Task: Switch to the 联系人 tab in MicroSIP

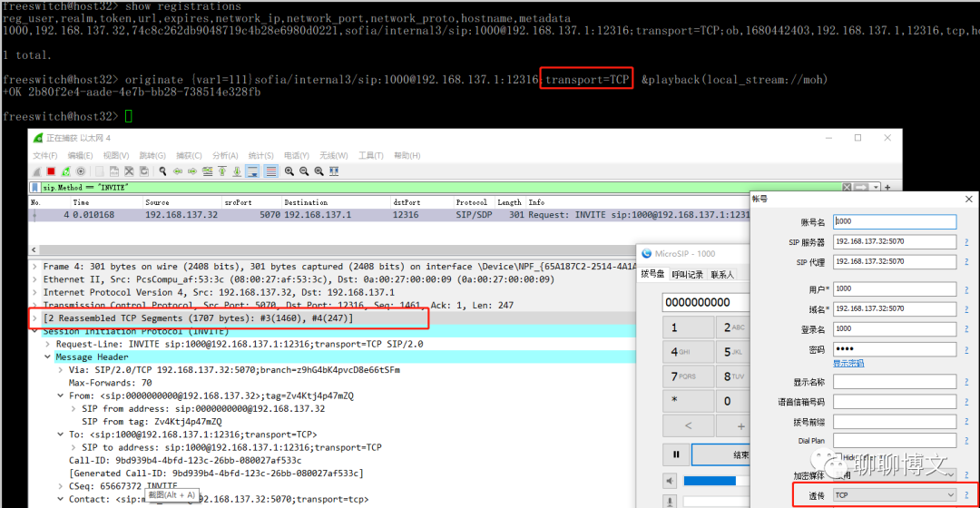Action: [x=722, y=274]
